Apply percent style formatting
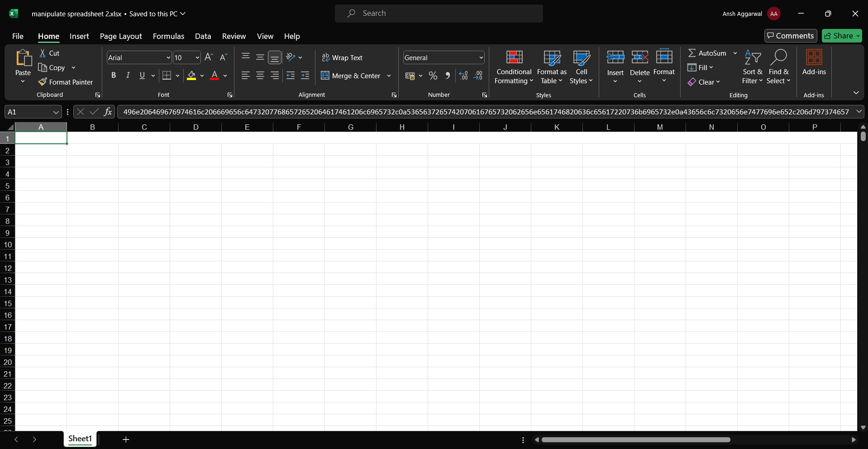 [x=433, y=76]
